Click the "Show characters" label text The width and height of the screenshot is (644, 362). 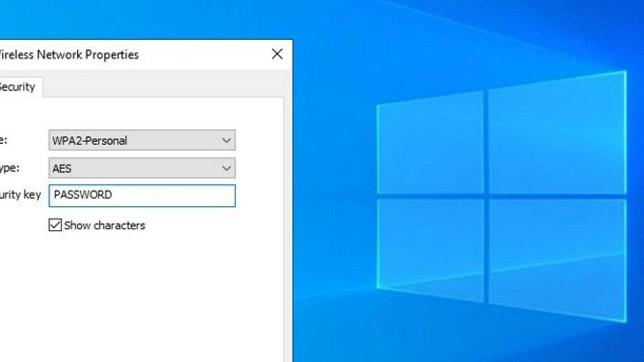[105, 225]
